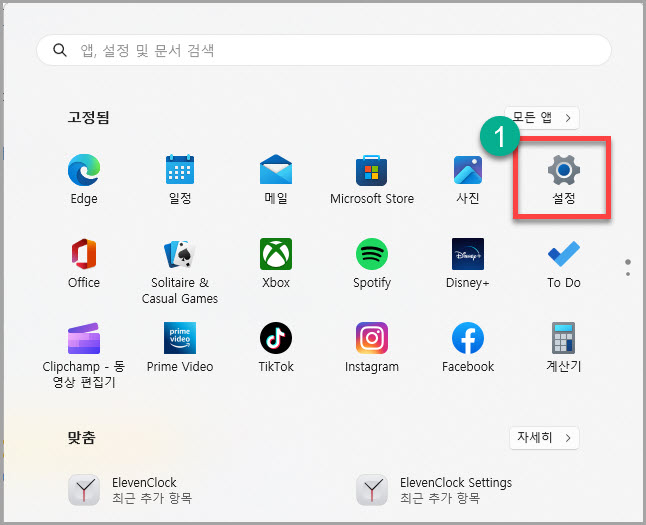Viewport: 646px width, 525px height.
Task: Click the 자세히 more button
Action: click(x=544, y=438)
